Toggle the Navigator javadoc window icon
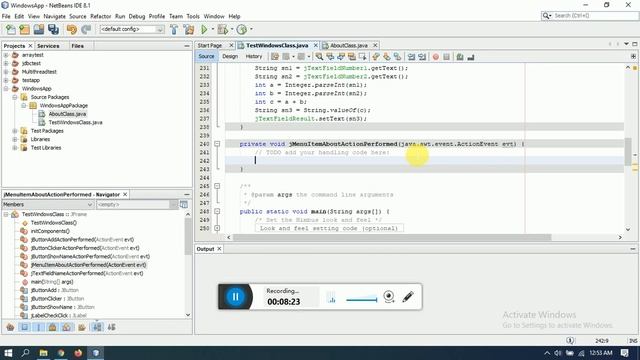The height and width of the screenshot is (360, 640). [184, 204]
